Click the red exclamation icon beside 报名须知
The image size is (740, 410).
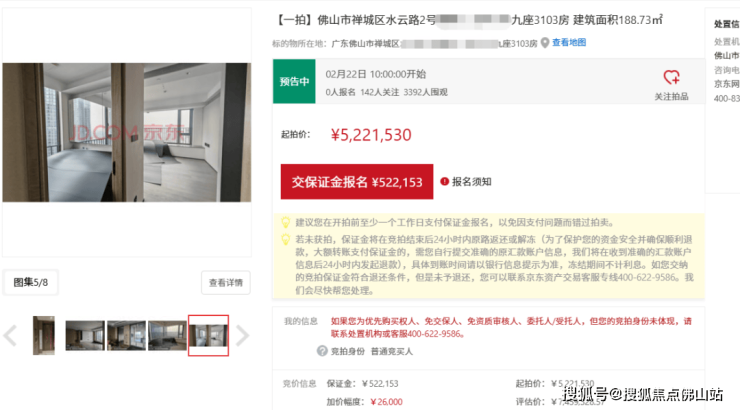click(444, 181)
